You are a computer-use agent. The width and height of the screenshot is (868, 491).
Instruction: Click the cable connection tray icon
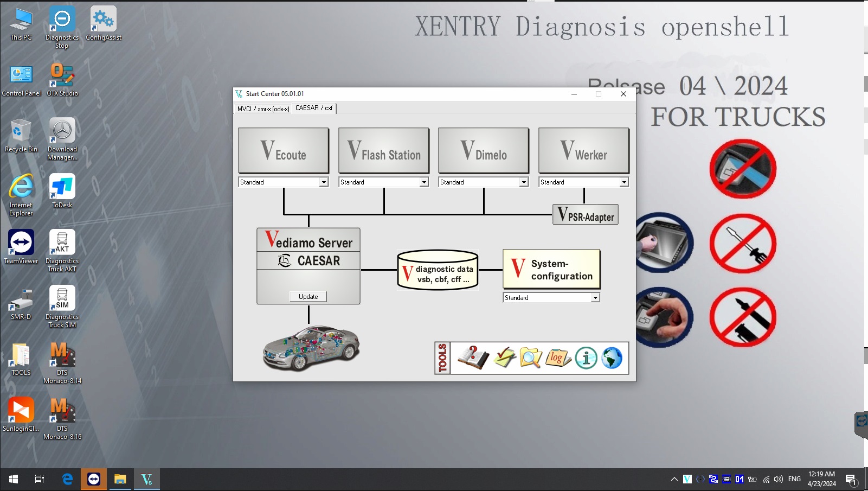click(x=713, y=479)
